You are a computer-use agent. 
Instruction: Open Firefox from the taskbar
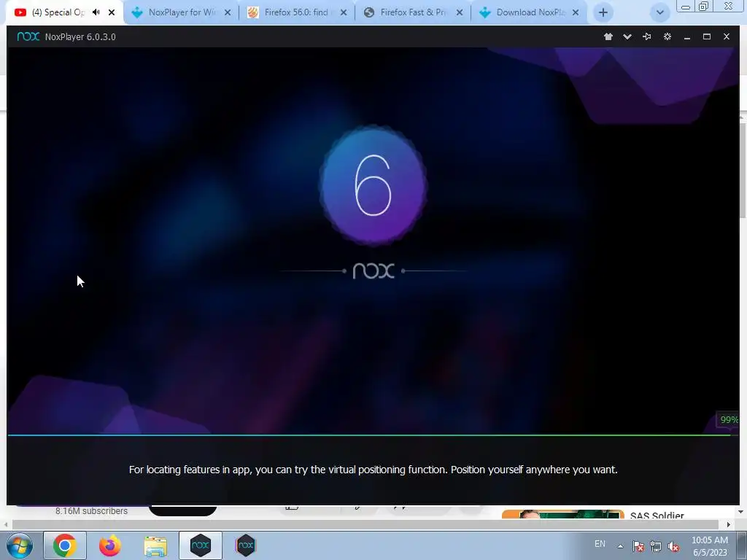(x=110, y=545)
